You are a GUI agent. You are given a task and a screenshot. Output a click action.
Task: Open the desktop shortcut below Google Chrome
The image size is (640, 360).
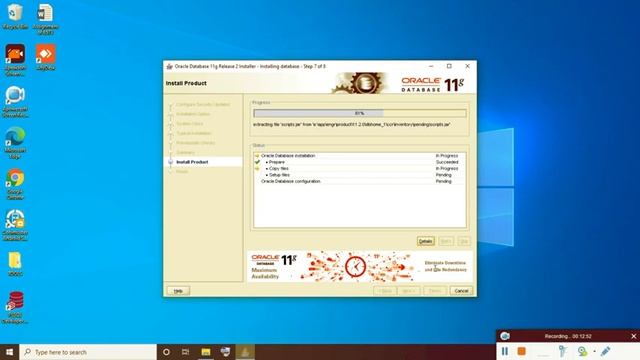pyautogui.click(x=15, y=225)
